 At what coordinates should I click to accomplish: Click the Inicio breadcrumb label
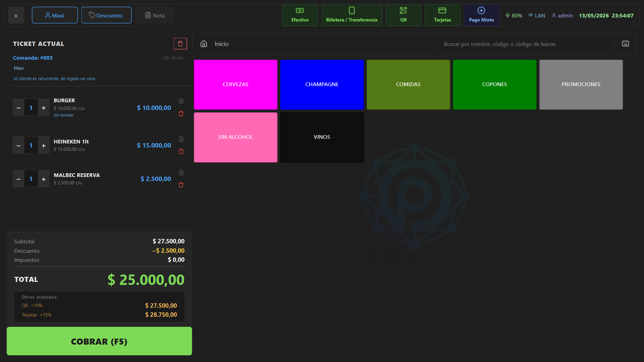(x=221, y=44)
